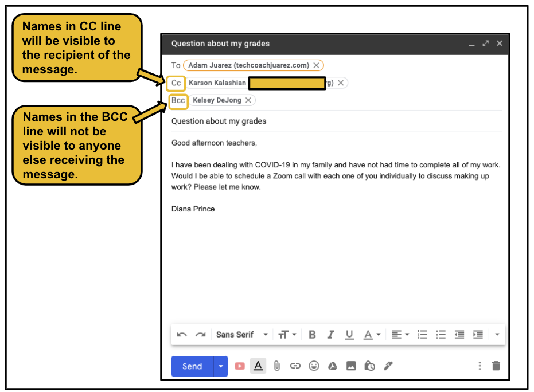
Task: Insert a file from Google Drive
Action: [332, 366]
